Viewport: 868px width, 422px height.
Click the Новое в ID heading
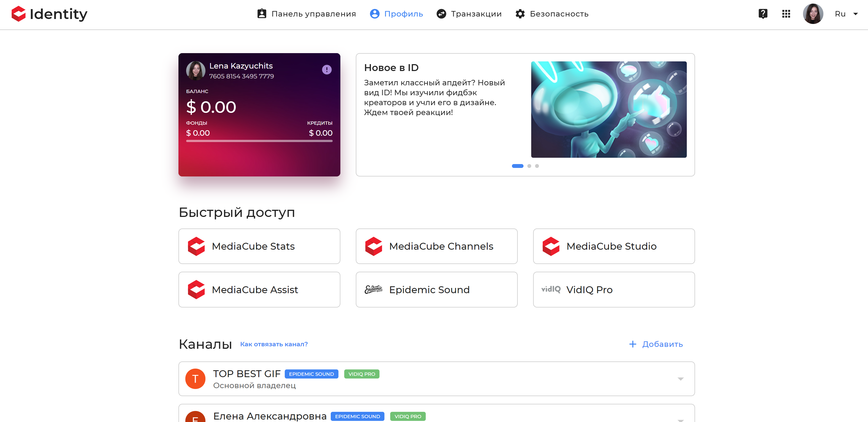tap(391, 68)
